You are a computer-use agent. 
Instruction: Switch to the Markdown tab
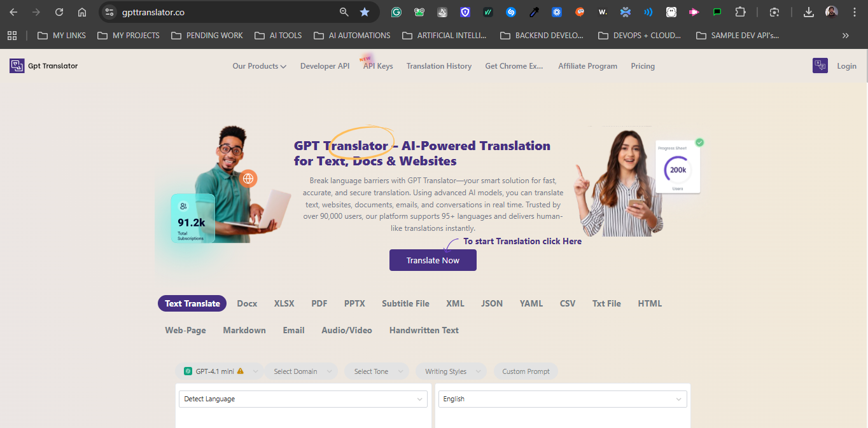tap(244, 330)
